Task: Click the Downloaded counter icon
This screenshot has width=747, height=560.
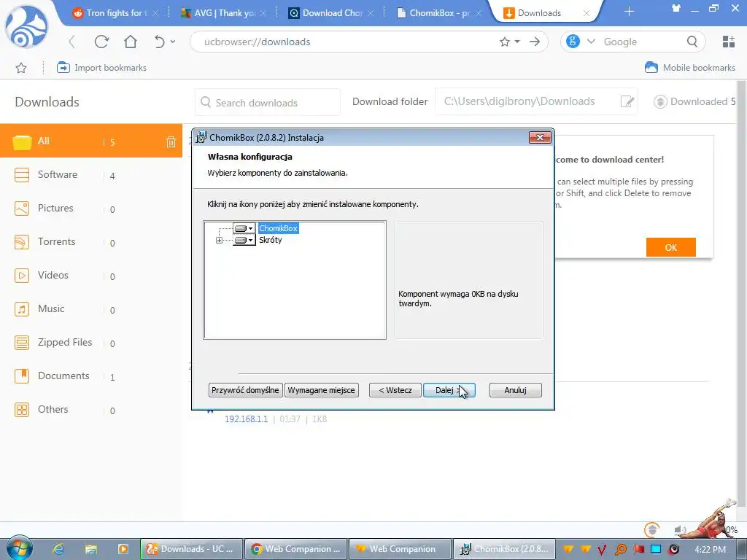Action: [660, 101]
